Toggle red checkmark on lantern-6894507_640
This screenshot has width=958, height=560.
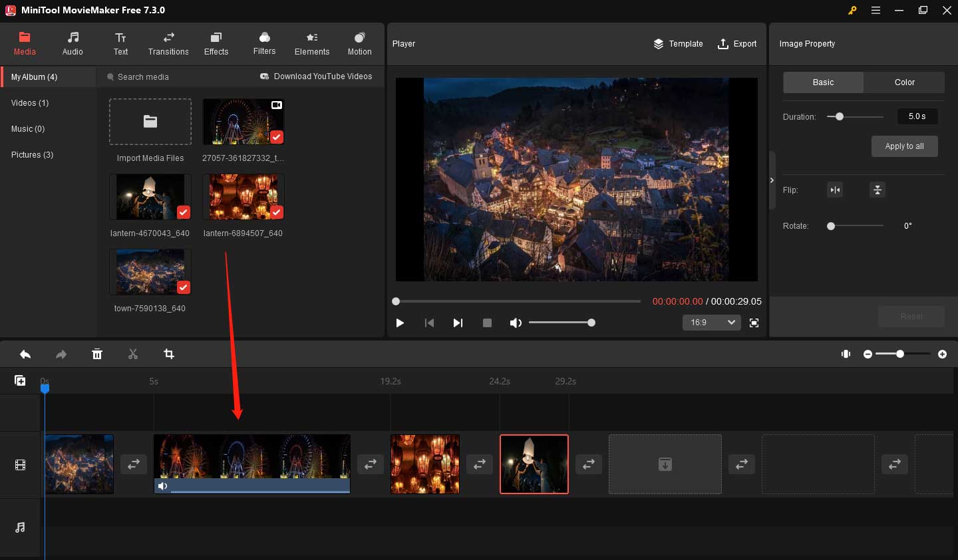(x=277, y=212)
